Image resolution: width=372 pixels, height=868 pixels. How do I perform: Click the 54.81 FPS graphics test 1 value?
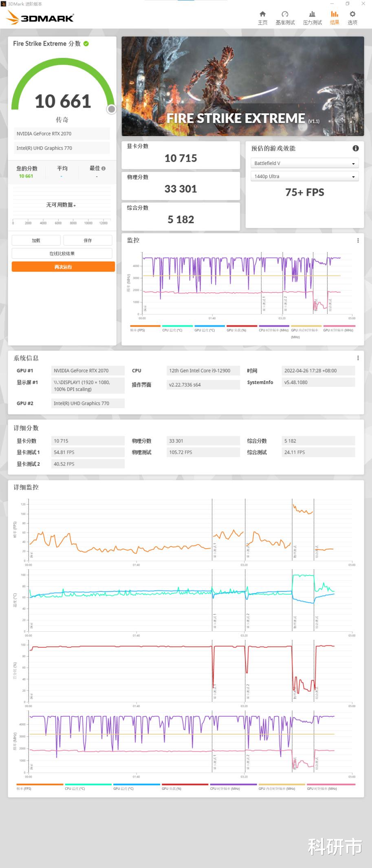pyautogui.click(x=88, y=452)
